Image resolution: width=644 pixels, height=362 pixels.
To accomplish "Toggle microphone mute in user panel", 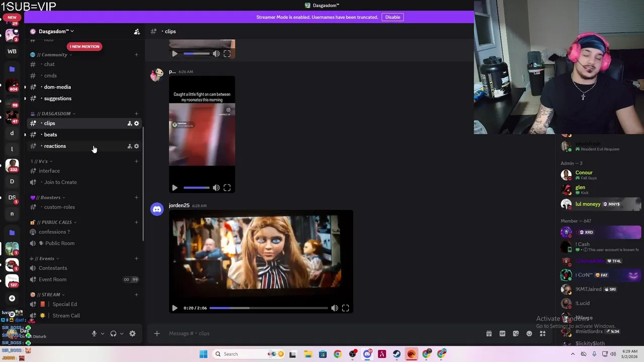I will click(94, 333).
